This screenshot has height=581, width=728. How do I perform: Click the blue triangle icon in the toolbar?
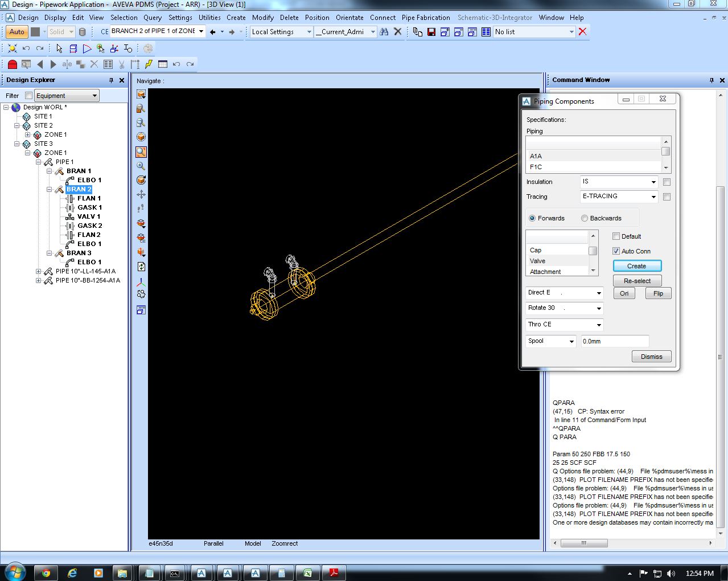[x=87, y=48]
